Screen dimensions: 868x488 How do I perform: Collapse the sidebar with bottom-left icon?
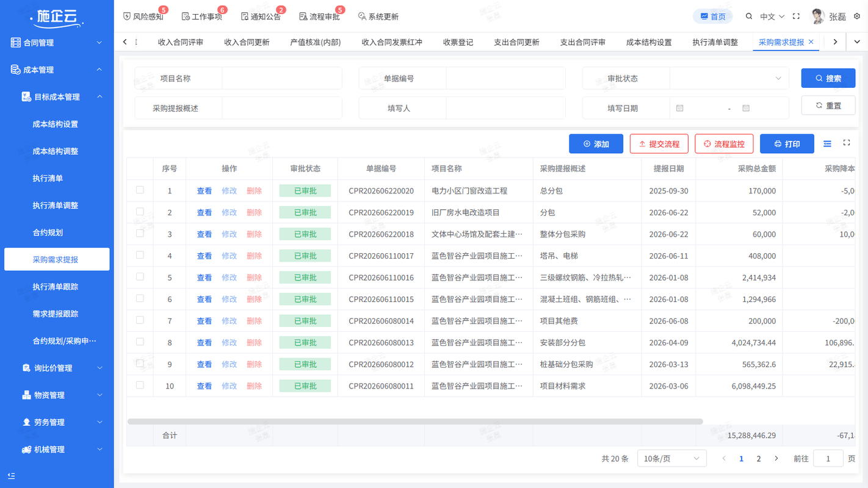[x=11, y=476]
